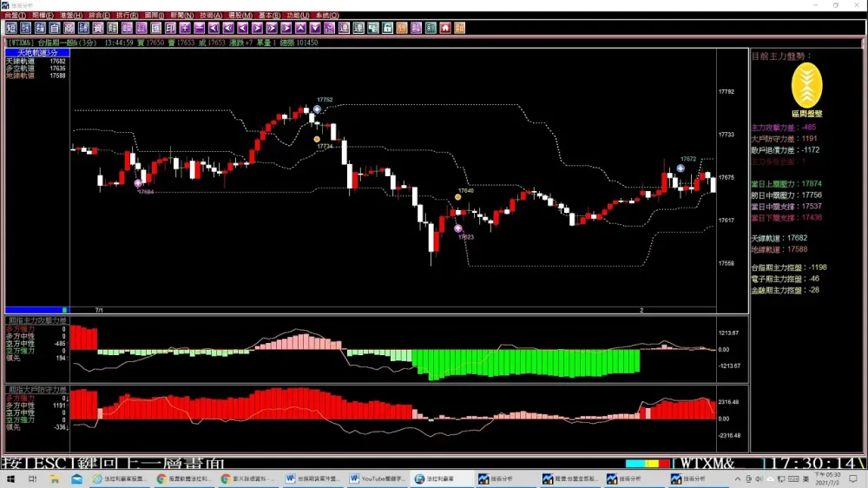Open the 技術(A) menu
This screenshot has height=488, width=868.
[211, 16]
